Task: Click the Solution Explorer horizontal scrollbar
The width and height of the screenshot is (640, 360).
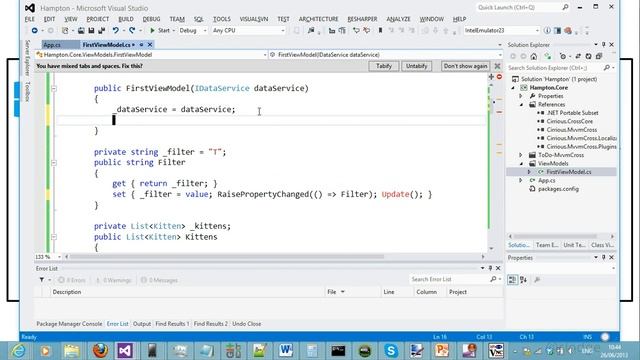Action: coord(555,236)
